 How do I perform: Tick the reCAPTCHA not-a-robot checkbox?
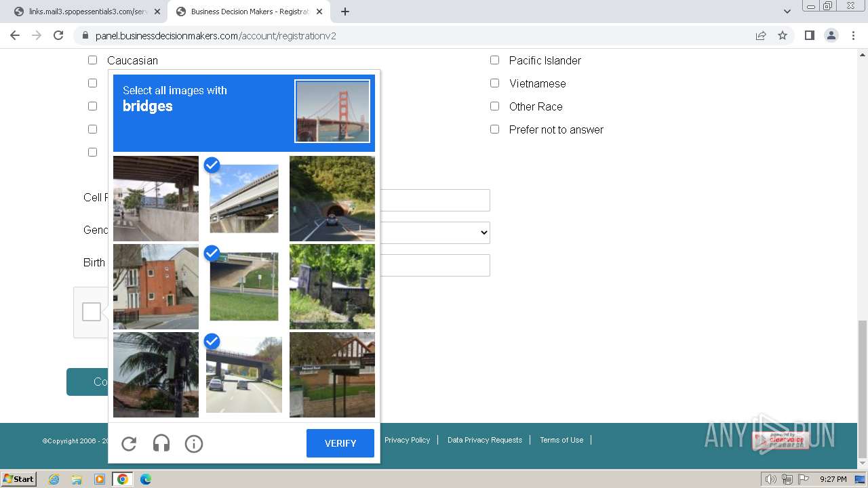tap(92, 312)
